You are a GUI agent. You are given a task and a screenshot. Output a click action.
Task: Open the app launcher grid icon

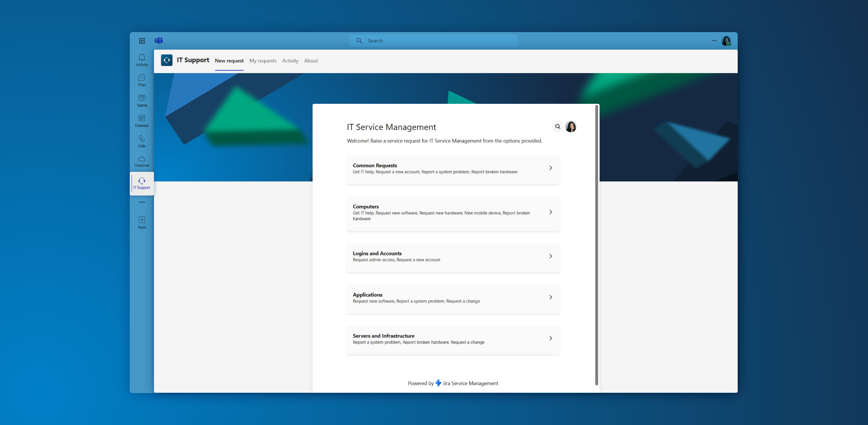pyautogui.click(x=142, y=41)
